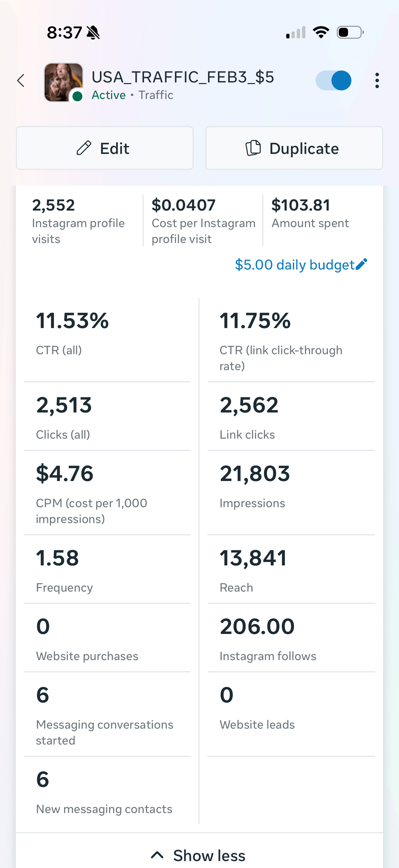The image size is (399, 868).
Task: Tap the green Active status dot
Action: pos(77,96)
